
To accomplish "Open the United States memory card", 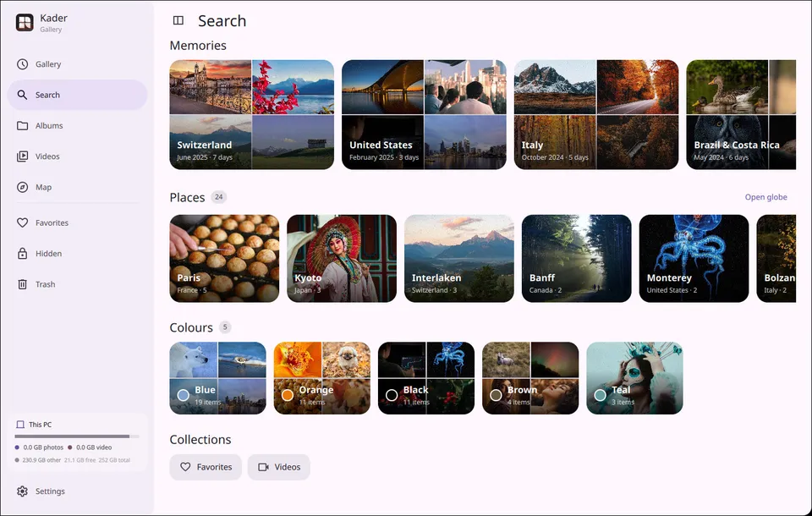I will click(x=424, y=114).
